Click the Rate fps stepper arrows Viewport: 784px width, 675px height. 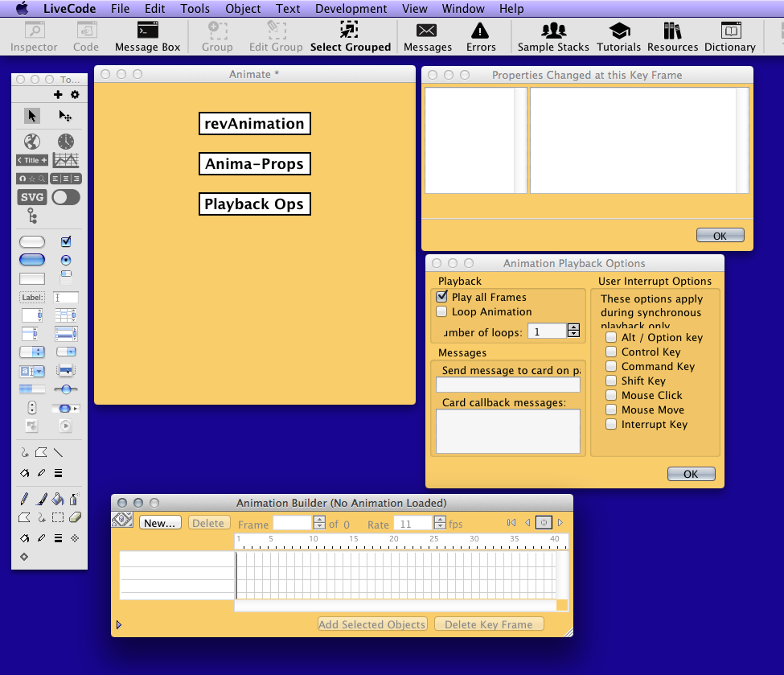pyautogui.click(x=440, y=523)
